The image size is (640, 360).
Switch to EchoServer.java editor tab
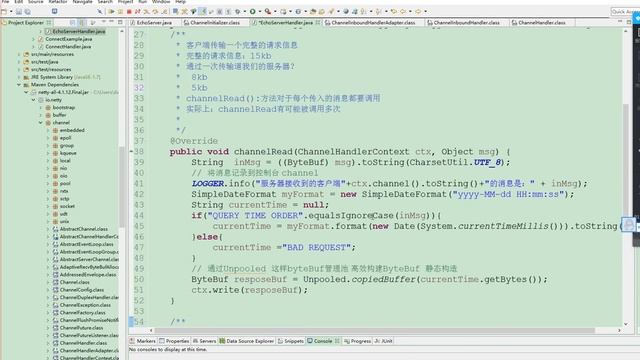click(x=154, y=23)
